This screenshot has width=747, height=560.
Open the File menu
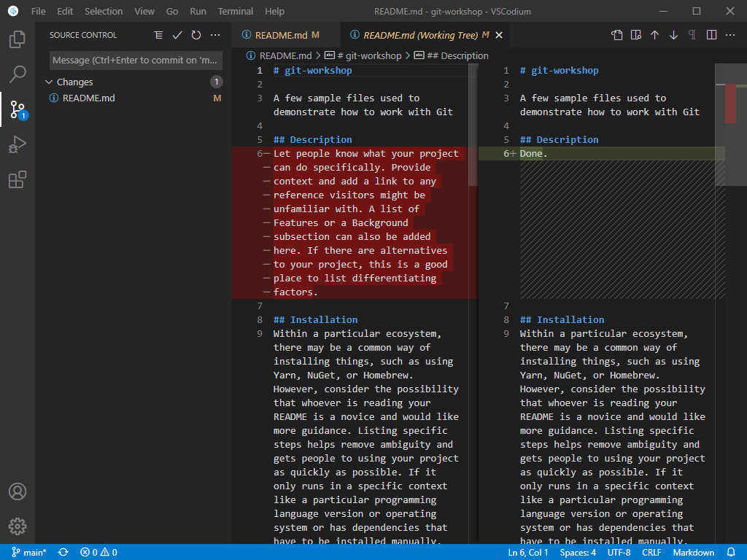point(39,11)
